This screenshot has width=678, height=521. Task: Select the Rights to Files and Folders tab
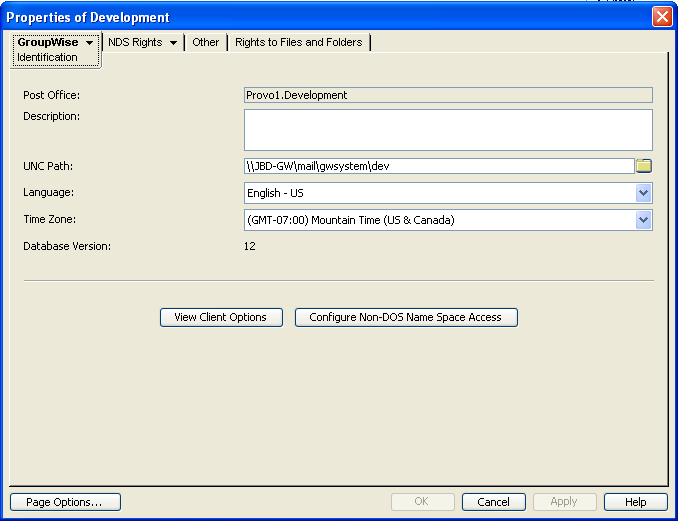pyautogui.click(x=298, y=43)
